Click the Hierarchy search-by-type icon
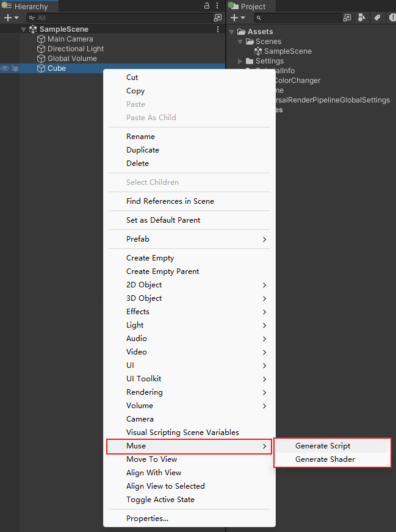 218,18
